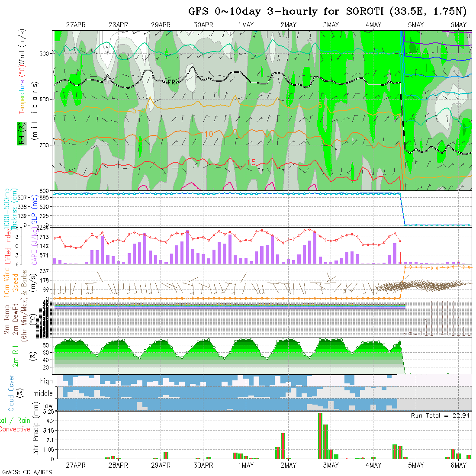Select the middle cloud cover row label
476x476 pixels.
click(43, 393)
